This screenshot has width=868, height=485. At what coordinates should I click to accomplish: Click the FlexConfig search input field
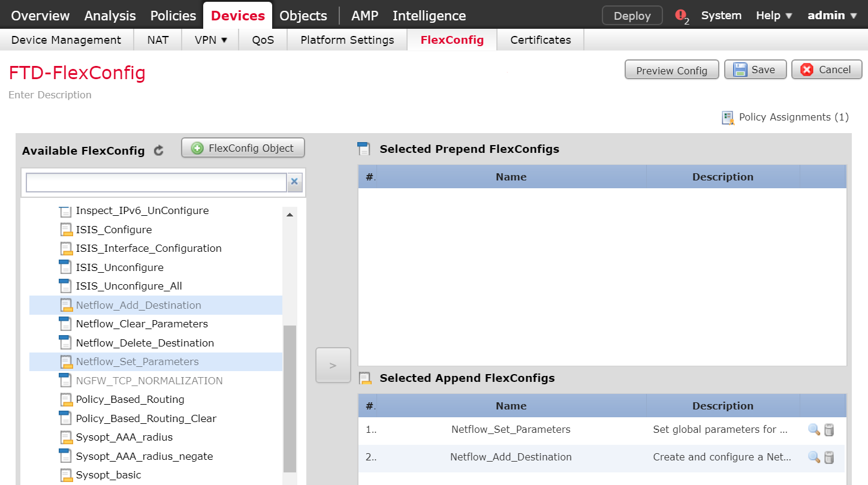(x=156, y=183)
